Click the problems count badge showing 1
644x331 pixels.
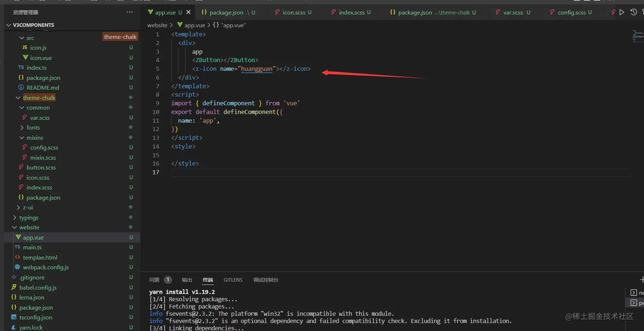[x=168, y=280]
